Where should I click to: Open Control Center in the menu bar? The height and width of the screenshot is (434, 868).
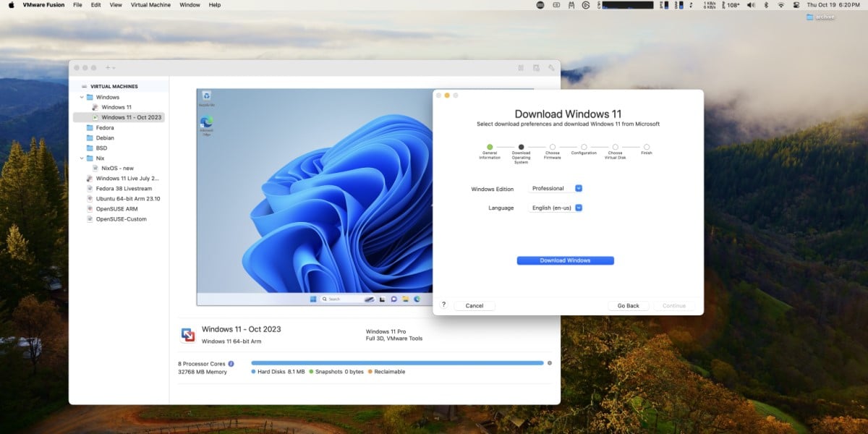(796, 4)
